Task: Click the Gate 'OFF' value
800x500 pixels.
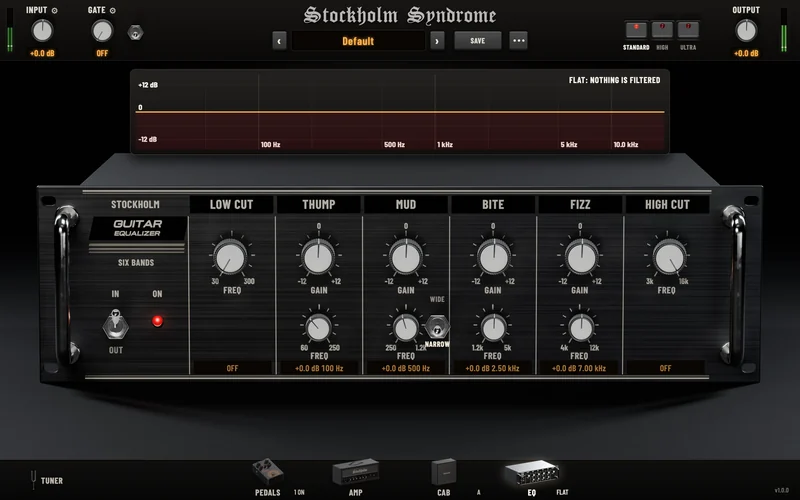Action: pos(102,53)
